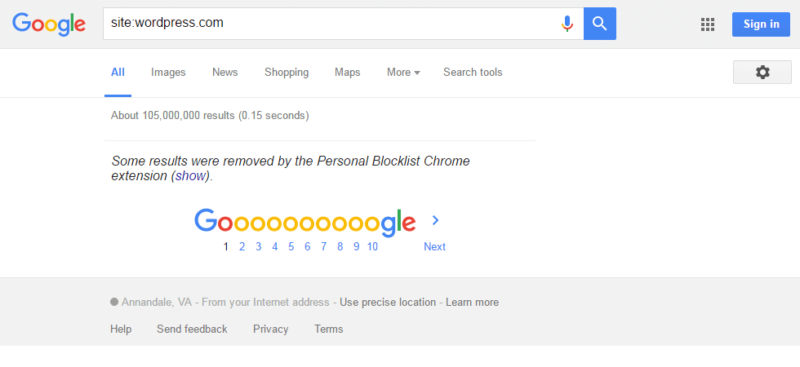Click the Sign in button

(x=761, y=24)
